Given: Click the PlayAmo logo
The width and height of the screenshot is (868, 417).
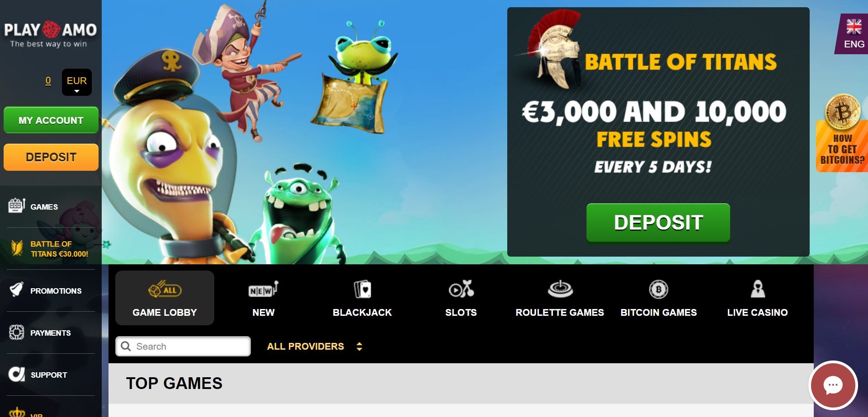Looking at the screenshot, I should [50, 34].
